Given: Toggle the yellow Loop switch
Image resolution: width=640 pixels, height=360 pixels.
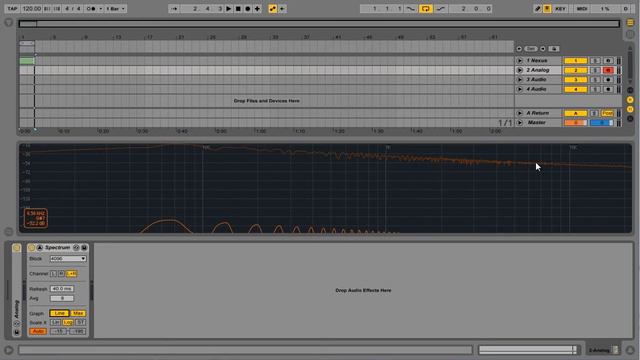Looking at the screenshot, I should coord(426,9).
